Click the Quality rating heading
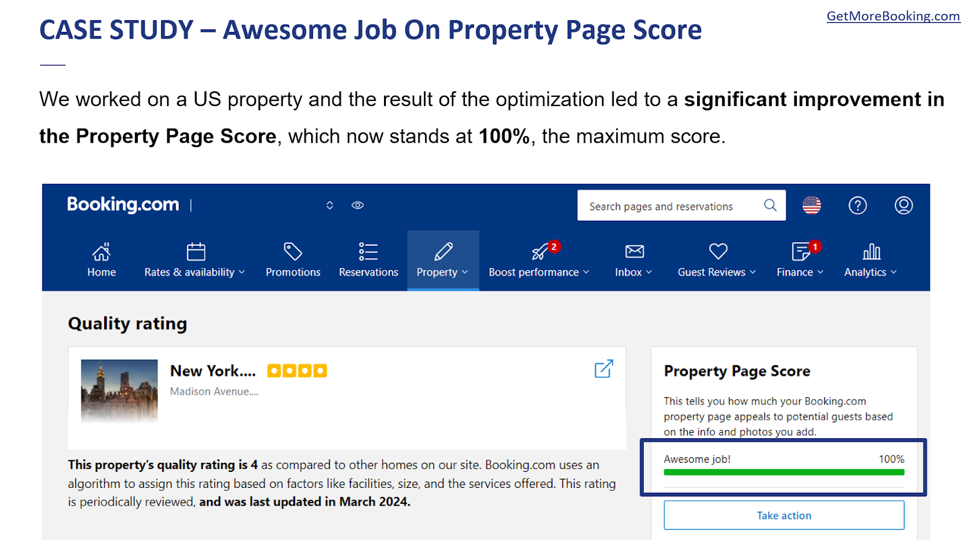 (x=127, y=324)
